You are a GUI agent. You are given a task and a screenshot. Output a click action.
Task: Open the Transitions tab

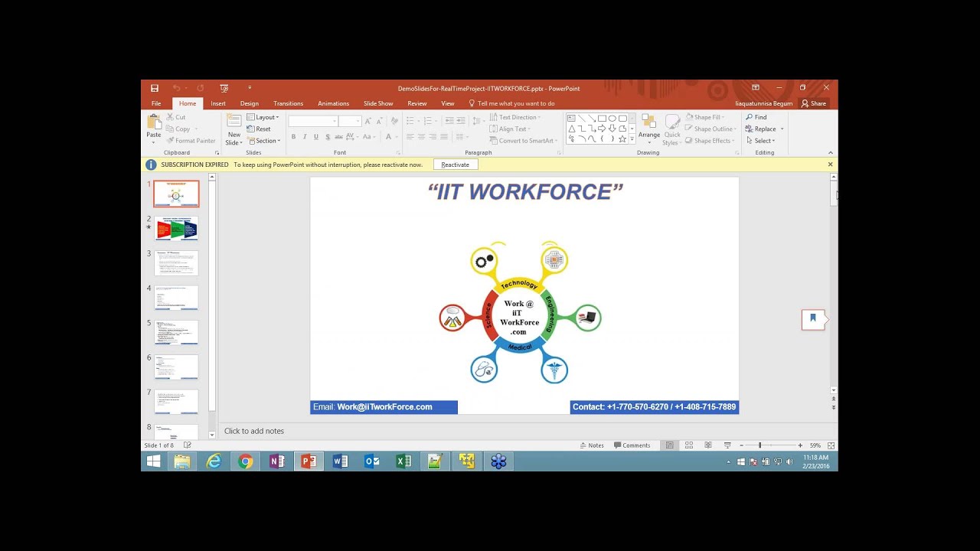[288, 103]
